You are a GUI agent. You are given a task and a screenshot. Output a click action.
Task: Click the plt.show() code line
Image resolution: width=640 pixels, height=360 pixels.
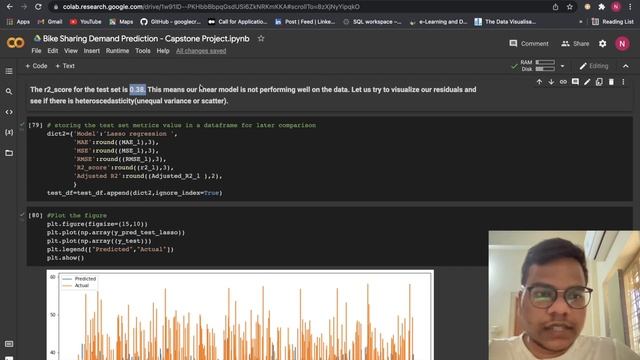click(65, 258)
